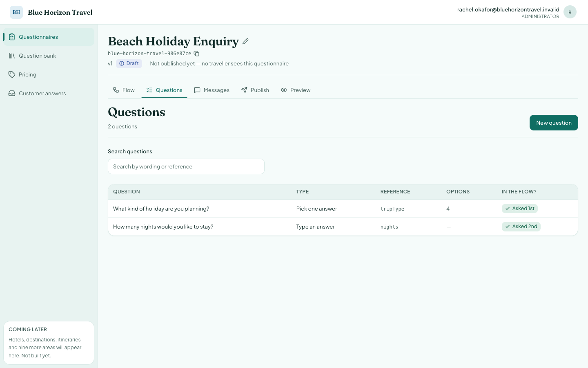Viewport: 588px width, 368px height.
Task: Click the Question bank library icon
Action: coord(12,56)
